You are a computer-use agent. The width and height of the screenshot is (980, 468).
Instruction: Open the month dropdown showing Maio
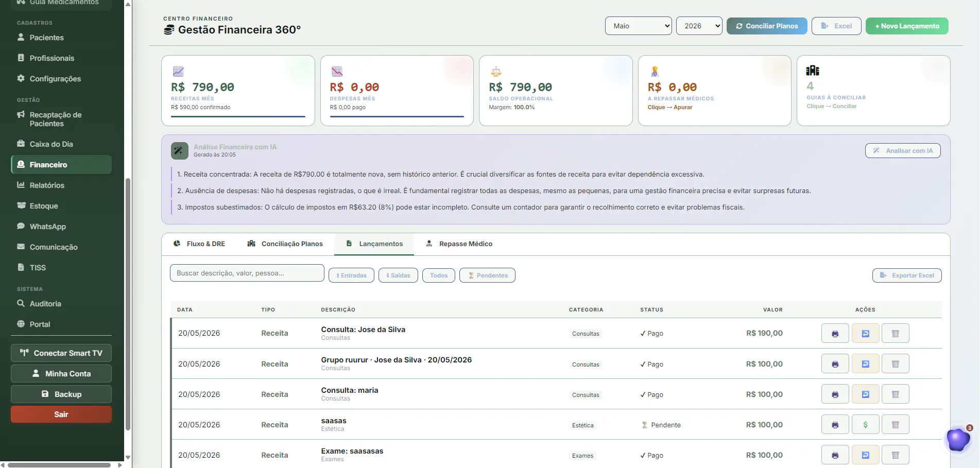pyautogui.click(x=639, y=26)
